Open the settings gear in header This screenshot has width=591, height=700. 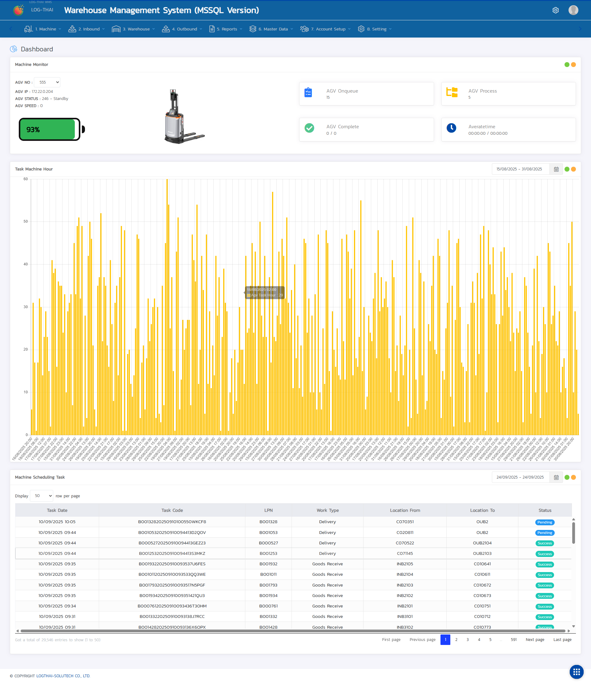555,10
